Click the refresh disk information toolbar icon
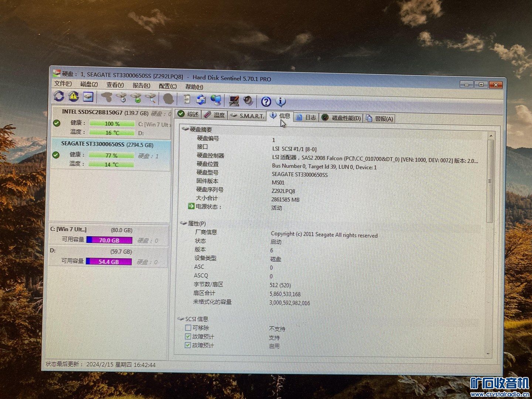Screen dimensions: 532x399 [x=59, y=96]
